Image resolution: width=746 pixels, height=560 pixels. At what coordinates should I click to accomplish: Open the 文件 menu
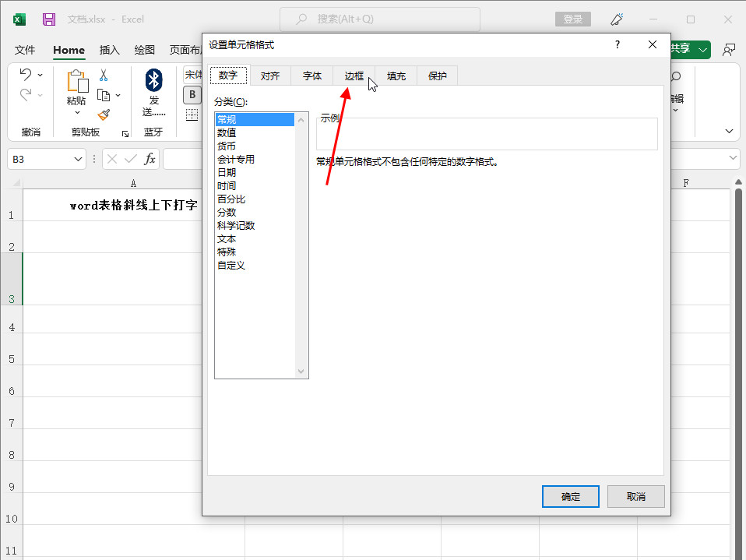coord(25,50)
